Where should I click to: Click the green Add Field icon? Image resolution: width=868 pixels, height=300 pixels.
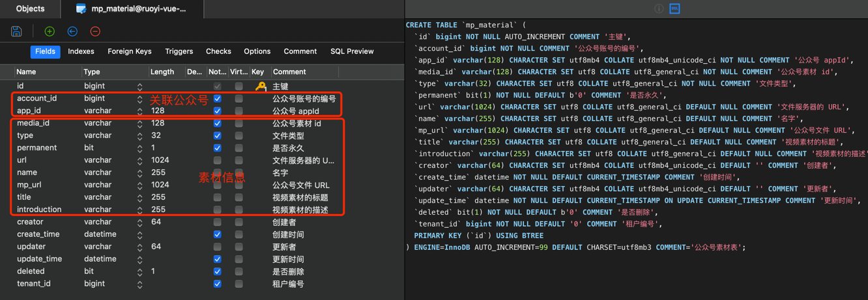coord(50,31)
